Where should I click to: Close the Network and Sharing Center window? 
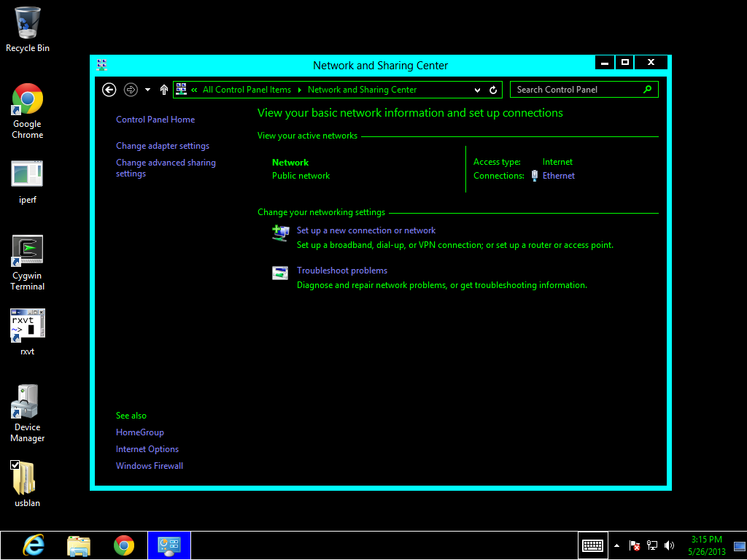pos(651,63)
